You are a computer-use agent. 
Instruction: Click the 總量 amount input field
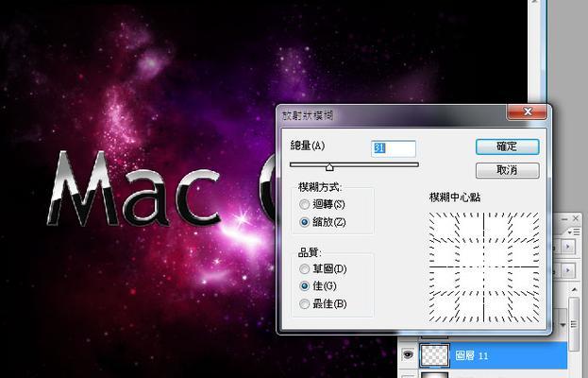(394, 148)
